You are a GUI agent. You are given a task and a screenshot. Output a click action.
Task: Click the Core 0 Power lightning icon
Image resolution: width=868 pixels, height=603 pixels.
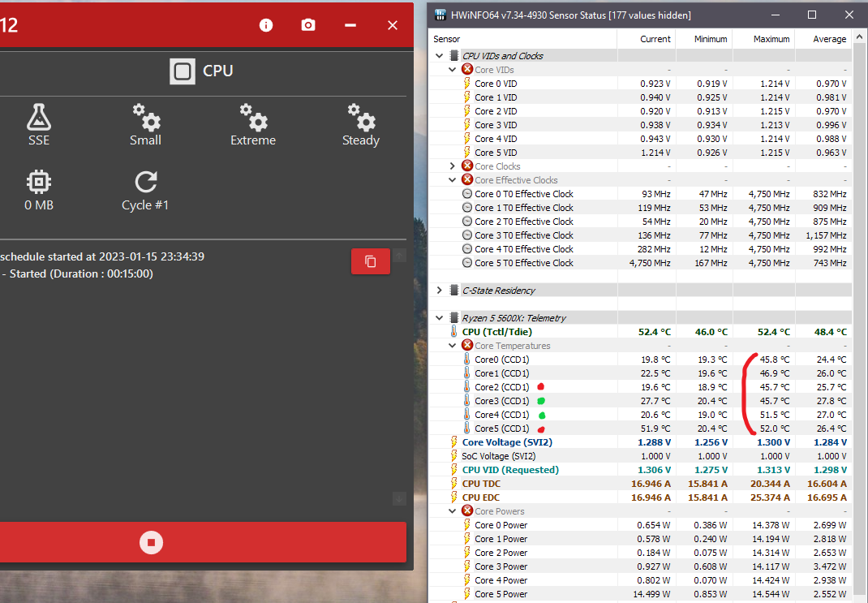pos(467,525)
